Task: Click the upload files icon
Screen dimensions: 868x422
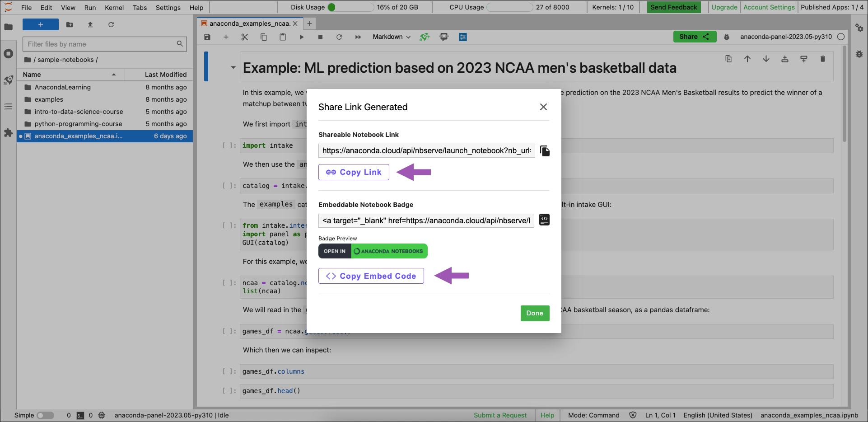Action: click(90, 24)
